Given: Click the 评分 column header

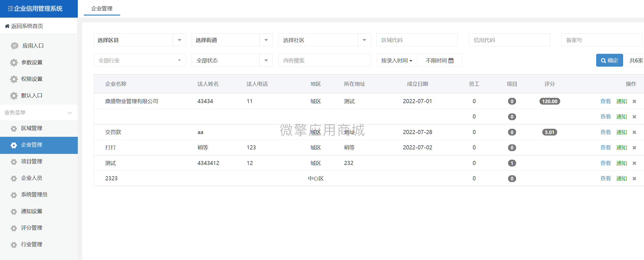Looking at the screenshot, I should click(550, 84).
